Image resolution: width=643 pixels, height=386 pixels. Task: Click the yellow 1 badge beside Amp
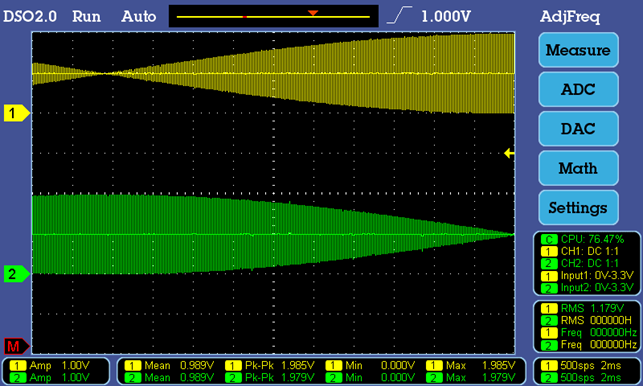(x=18, y=365)
